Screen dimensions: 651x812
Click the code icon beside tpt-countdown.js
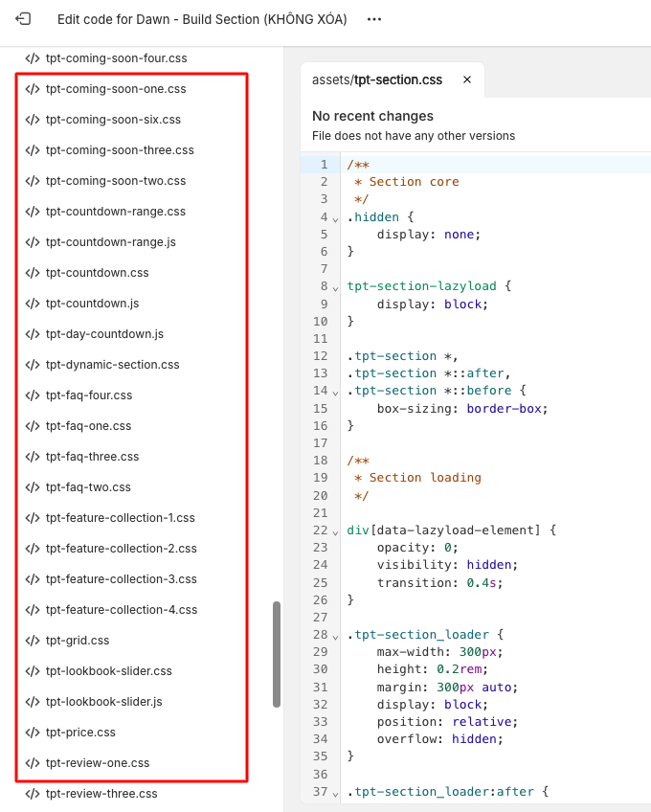coord(33,303)
